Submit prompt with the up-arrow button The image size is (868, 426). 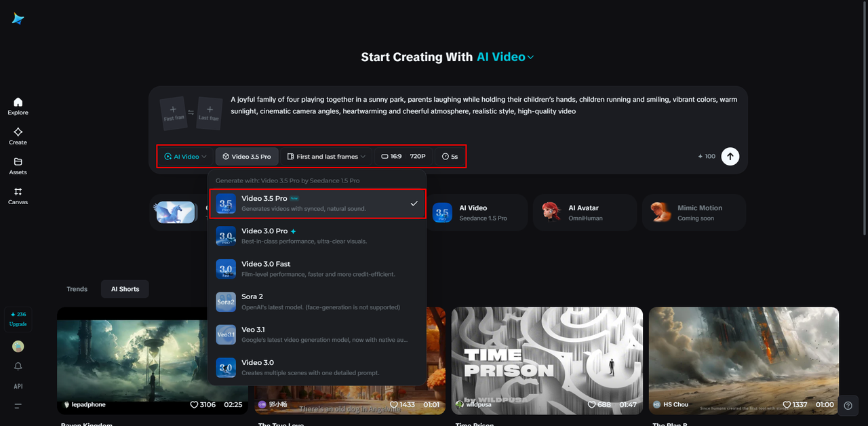tap(730, 157)
